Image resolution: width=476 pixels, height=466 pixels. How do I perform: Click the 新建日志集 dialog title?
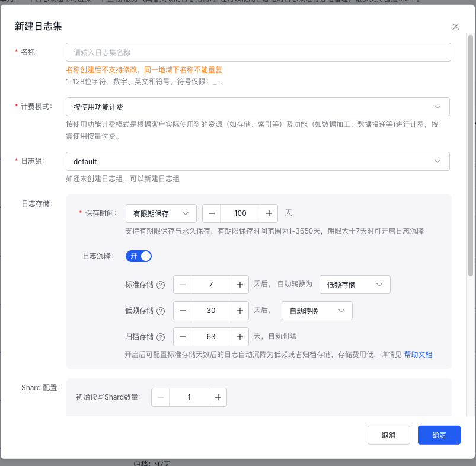tap(39, 27)
